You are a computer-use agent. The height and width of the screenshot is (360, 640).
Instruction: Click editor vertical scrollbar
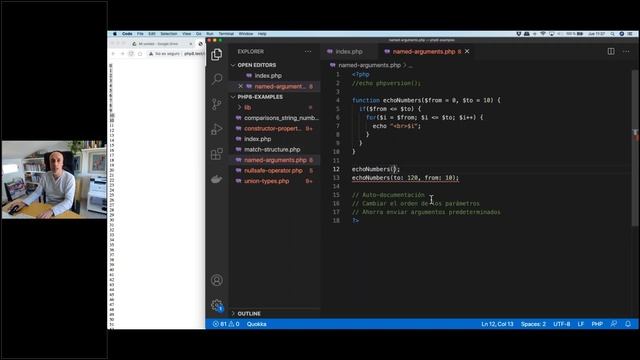(635, 147)
